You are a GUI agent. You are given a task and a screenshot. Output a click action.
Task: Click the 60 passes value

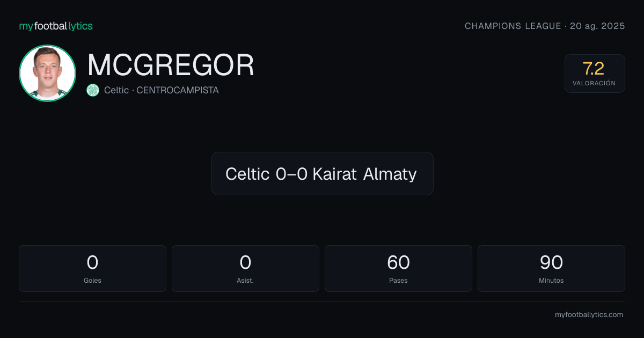tap(398, 262)
